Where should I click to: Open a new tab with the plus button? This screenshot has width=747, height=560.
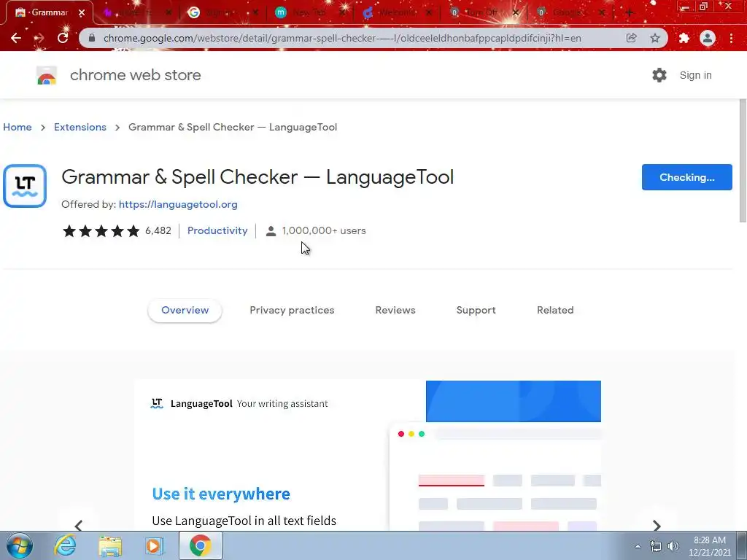pos(630,13)
